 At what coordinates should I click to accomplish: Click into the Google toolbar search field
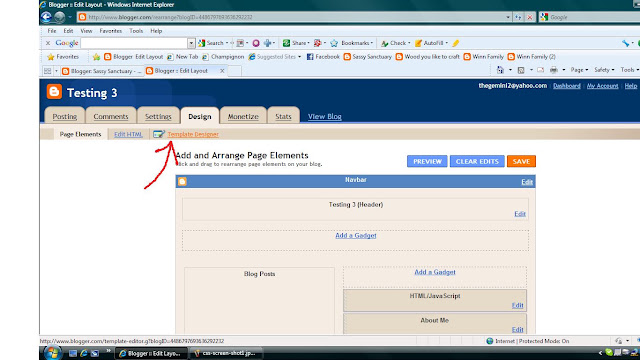pyautogui.click(x=134, y=43)
